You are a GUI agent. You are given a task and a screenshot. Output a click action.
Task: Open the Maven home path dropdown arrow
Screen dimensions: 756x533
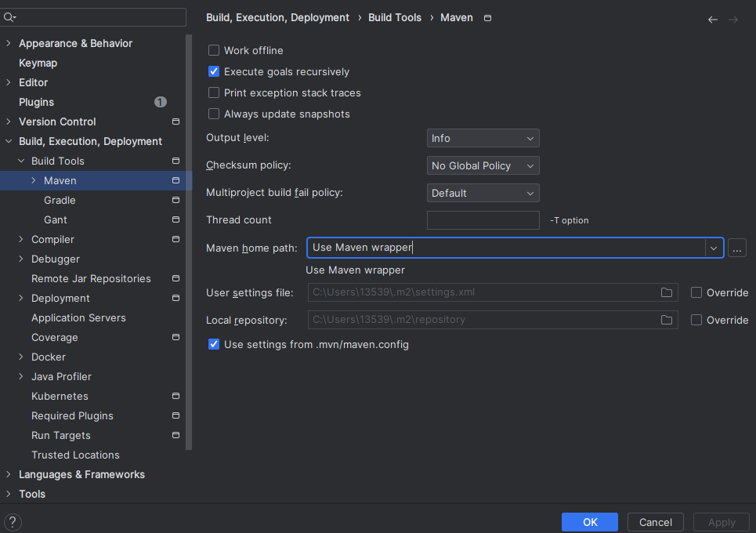pyautogui.click(x=714, y=248)
